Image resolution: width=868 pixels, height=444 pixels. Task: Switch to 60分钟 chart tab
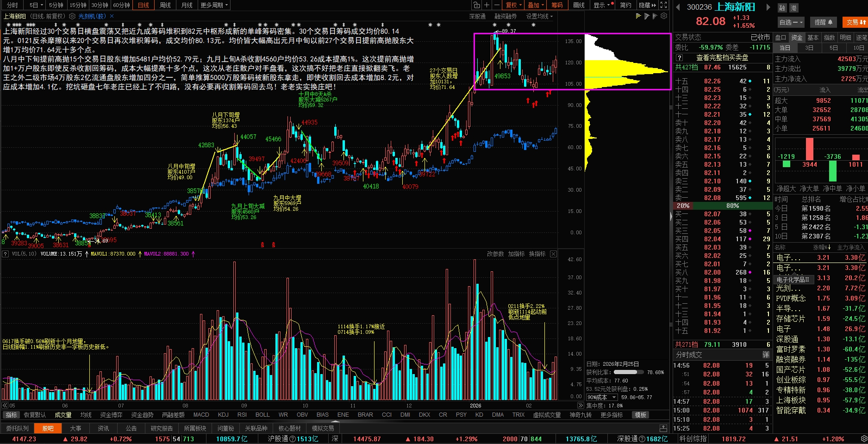(121, 5)
